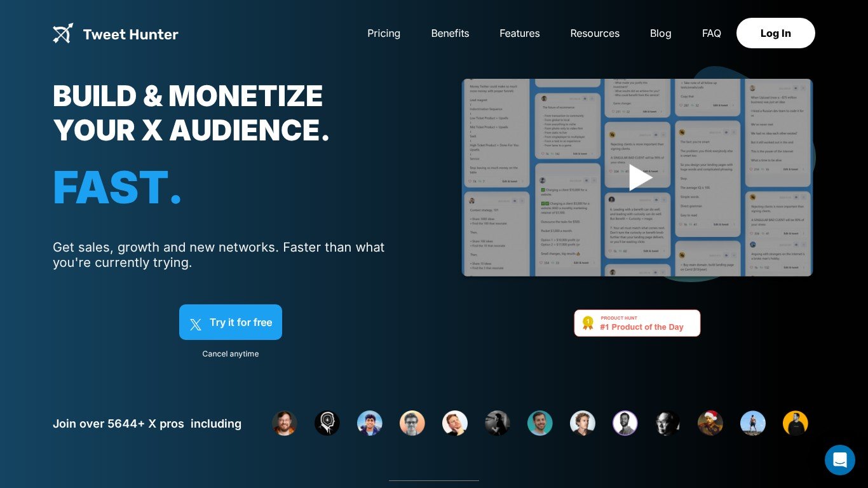Viewport: 868px width, 488px height.
Task: Select the avatar with the purple ring border
Action: 625,423
